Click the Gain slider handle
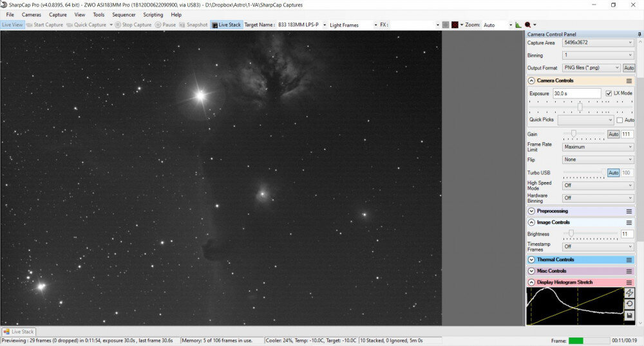The height and width of the screenshot is (346, 644). point(573,133)
